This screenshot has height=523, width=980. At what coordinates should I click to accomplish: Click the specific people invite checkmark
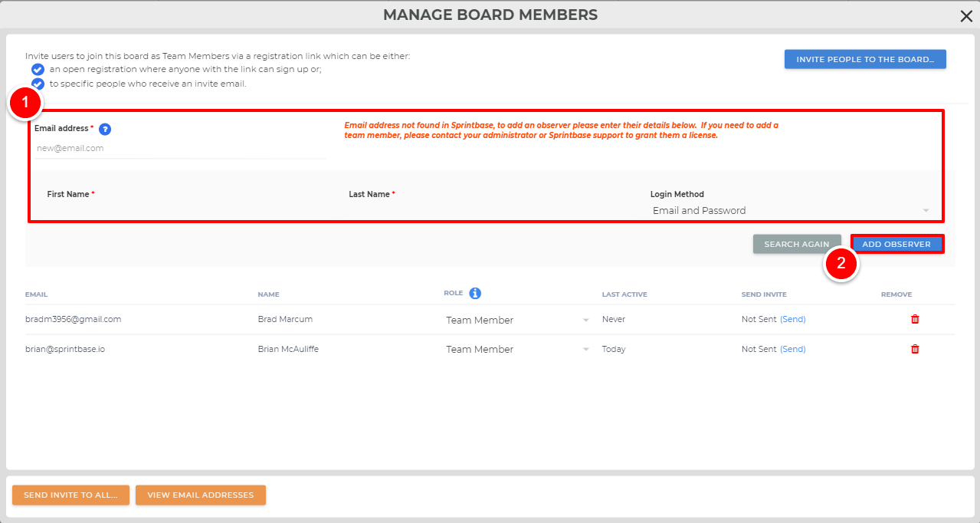point(38,84)
